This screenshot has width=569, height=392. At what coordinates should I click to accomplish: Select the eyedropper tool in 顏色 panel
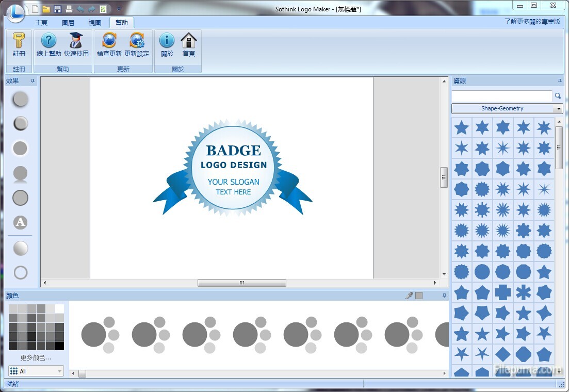[409, 296]
